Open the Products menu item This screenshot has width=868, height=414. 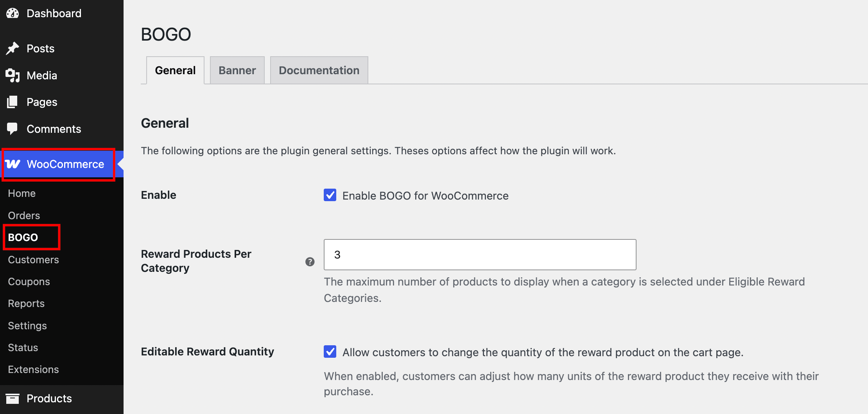point(62,398)
